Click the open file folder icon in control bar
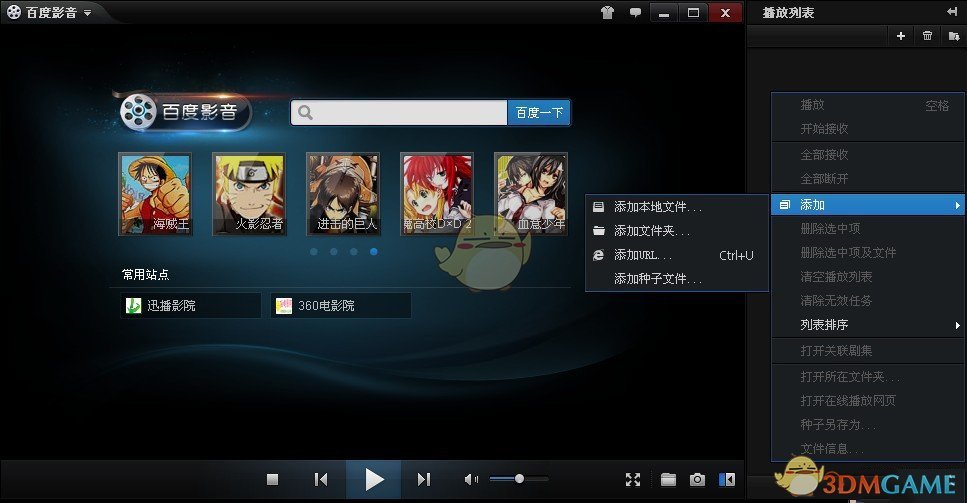The image size is (967, 503). point(667,480)
